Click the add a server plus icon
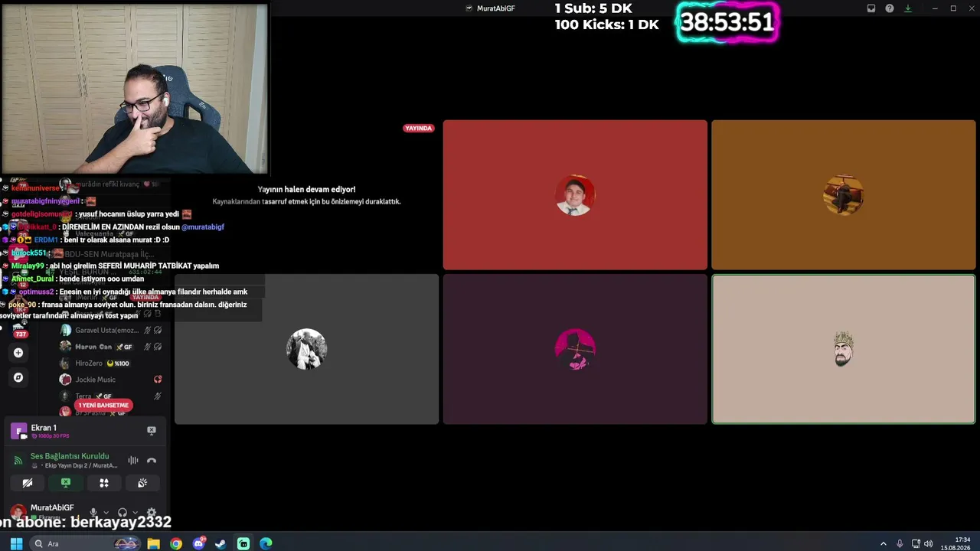The image size is (980, 551). click(18, 353)
